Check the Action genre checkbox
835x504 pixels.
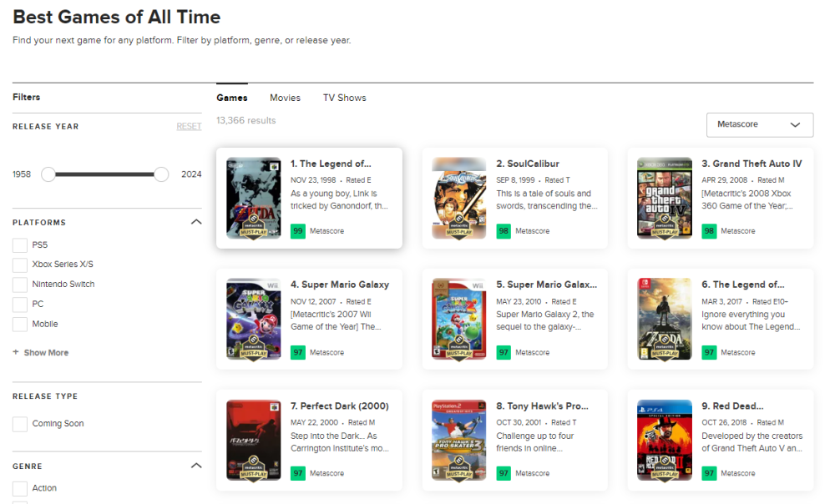[20, 488]
